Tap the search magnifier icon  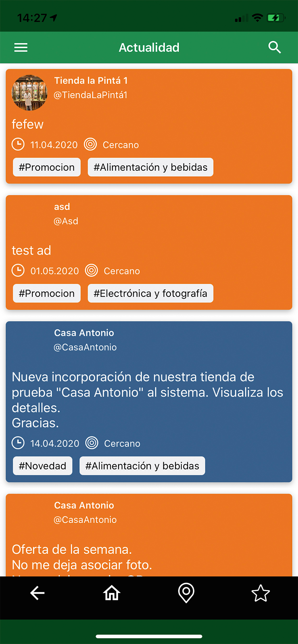275,47
